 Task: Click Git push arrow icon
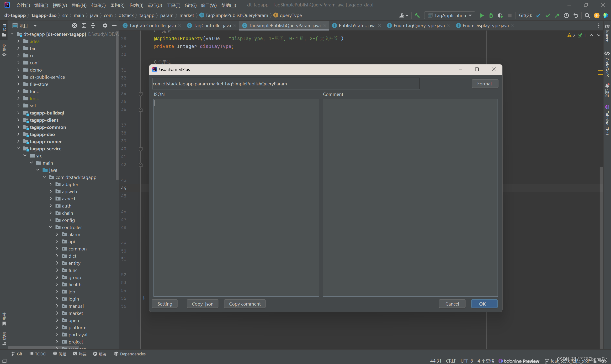pyautogui.click(x=557, y=16)
